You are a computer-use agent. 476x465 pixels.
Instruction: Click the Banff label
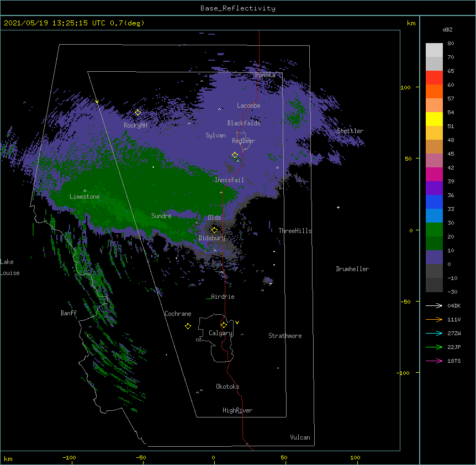[68, 313]
